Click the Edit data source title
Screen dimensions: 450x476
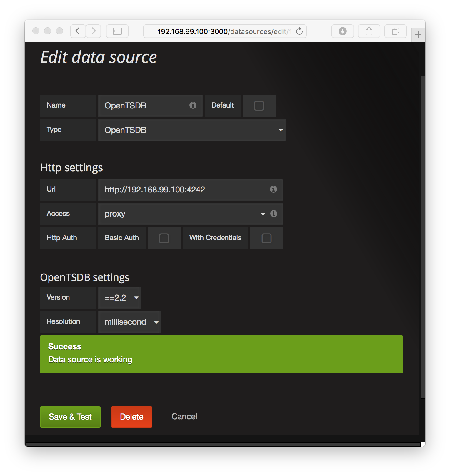(99, 57)
